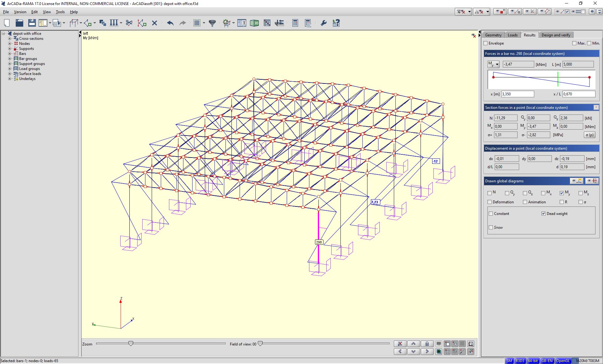Uncheck the Dead weight load checkbox
This screenshot has width=603, height=364.
pos(543,214)
